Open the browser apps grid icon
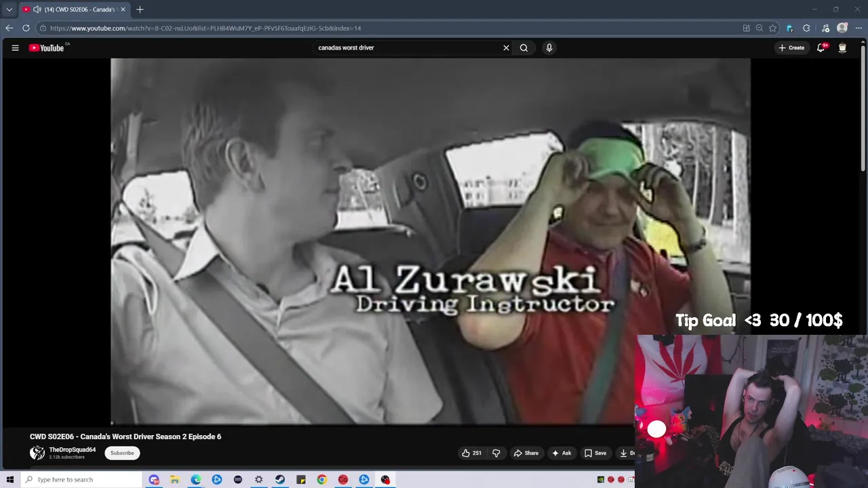The width and height of the screenshot is (868, 488). [x=747, y=28]
